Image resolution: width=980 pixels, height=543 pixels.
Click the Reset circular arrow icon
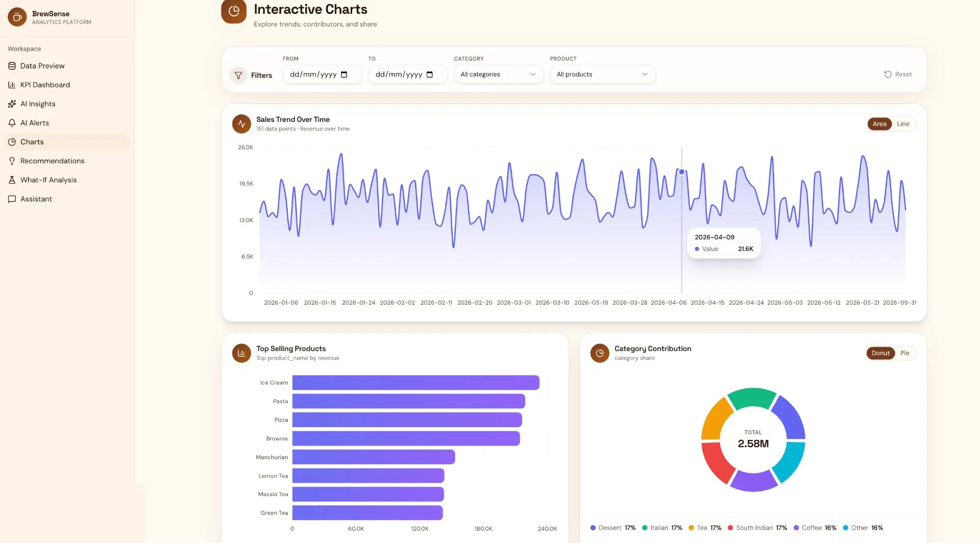tap(888, 74)
